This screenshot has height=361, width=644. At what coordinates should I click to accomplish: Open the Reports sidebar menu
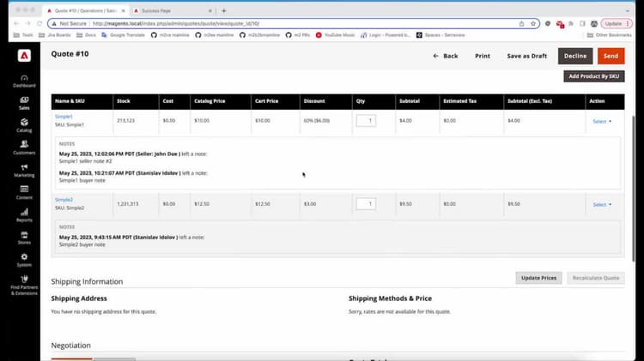pyautogui.click(x=24, y=215)
